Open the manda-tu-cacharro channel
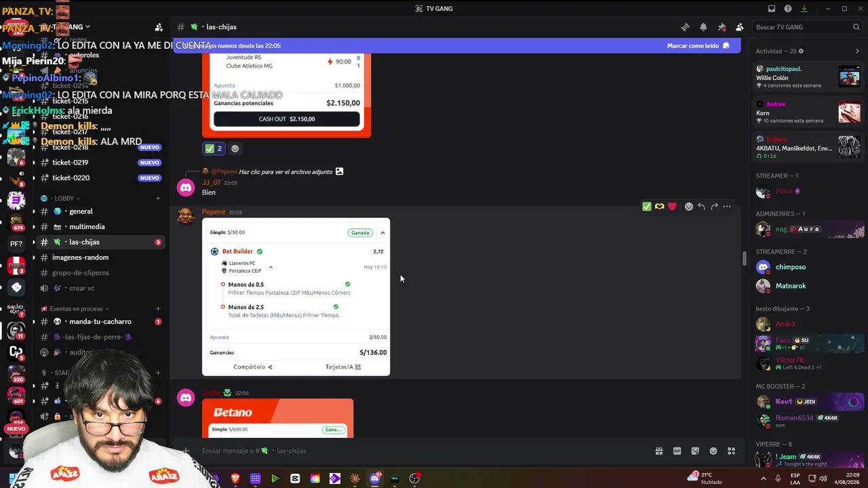Viewport: 868px width, 488px height. coord(100,322)
